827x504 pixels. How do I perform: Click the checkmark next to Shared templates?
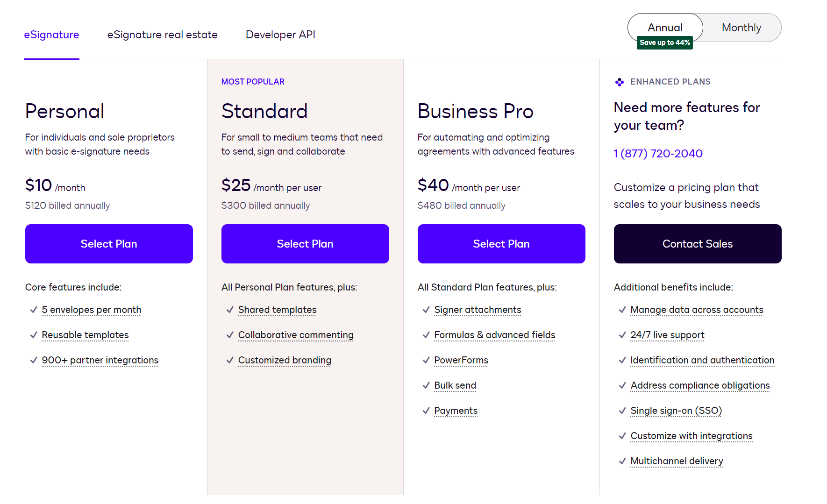point(229,309)
